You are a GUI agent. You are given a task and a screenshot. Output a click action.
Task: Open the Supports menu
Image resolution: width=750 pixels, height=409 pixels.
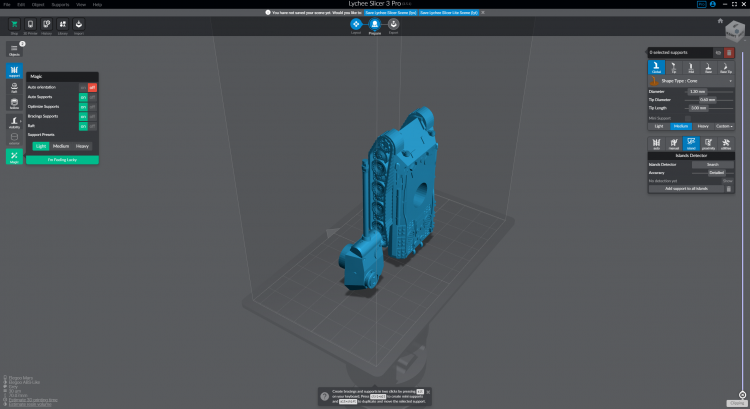[x=60, y=4]
